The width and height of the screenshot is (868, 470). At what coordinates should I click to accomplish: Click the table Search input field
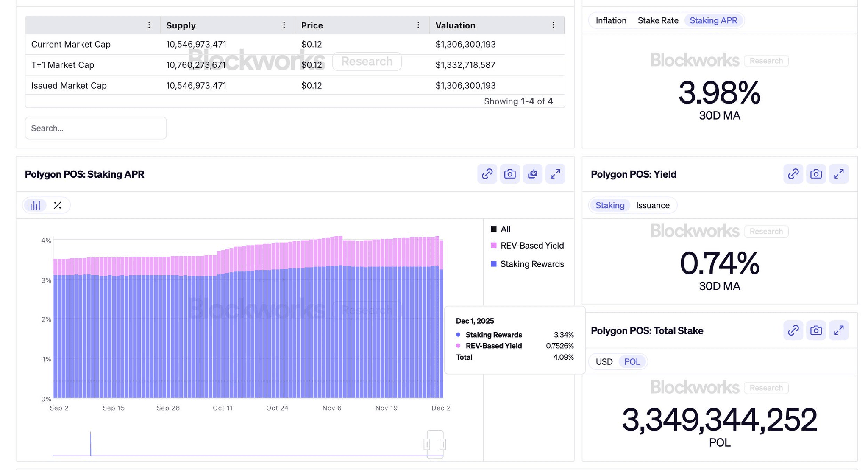pos(96,128)
